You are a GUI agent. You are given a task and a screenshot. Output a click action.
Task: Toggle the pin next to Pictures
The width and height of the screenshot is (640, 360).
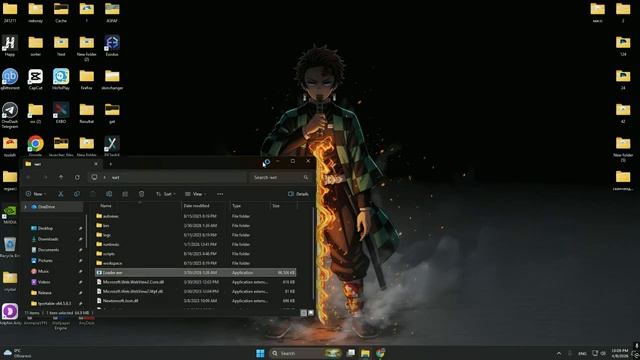pyautogui.click(x=80, y=260)
